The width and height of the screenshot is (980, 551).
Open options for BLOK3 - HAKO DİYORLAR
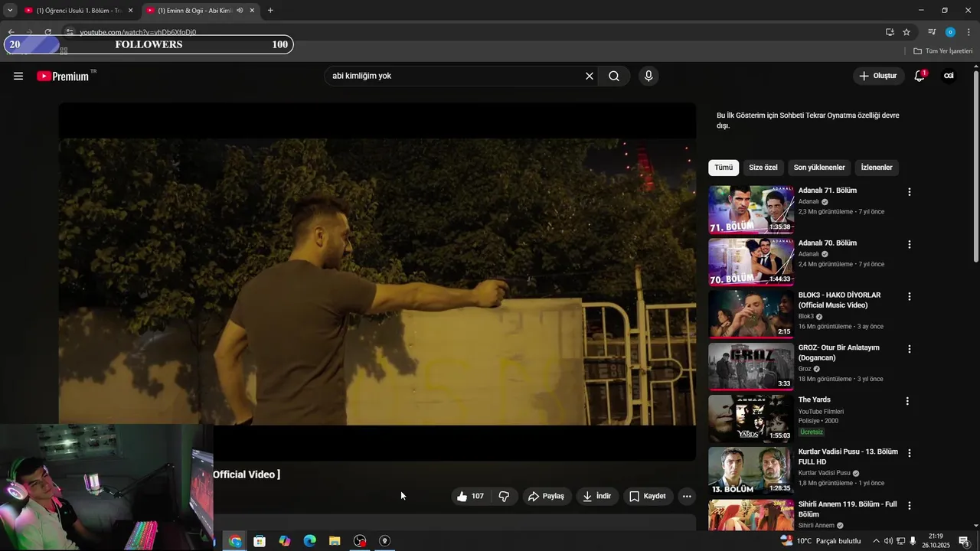(910, 297)
